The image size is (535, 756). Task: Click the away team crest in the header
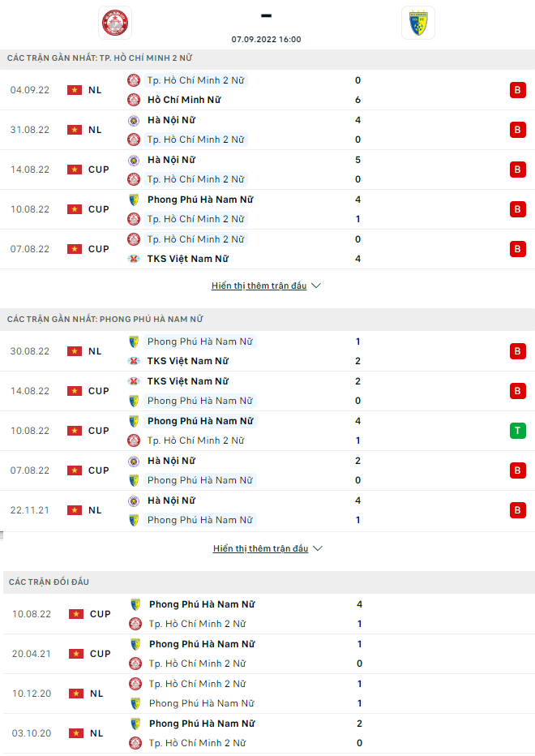tap(418, 23)
